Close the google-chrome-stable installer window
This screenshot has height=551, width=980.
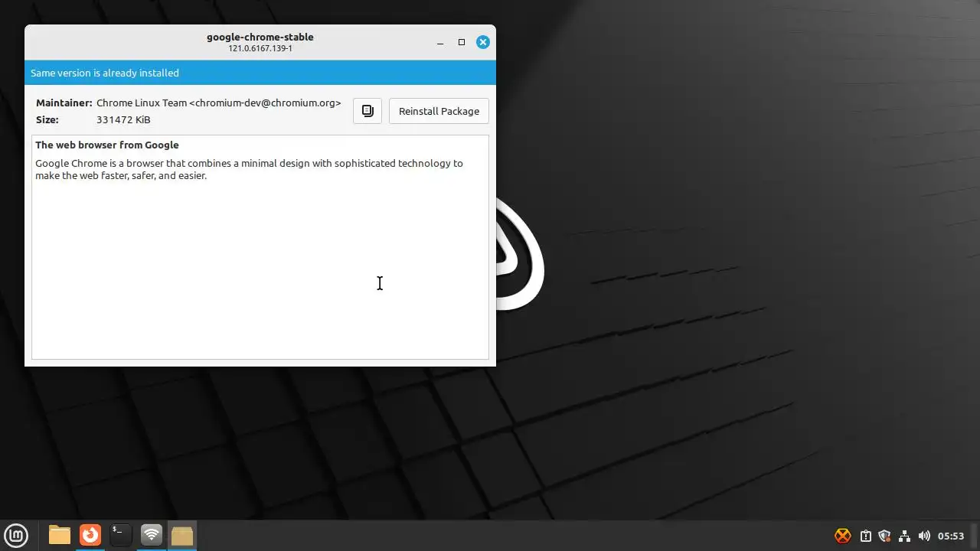coord(483,42)
